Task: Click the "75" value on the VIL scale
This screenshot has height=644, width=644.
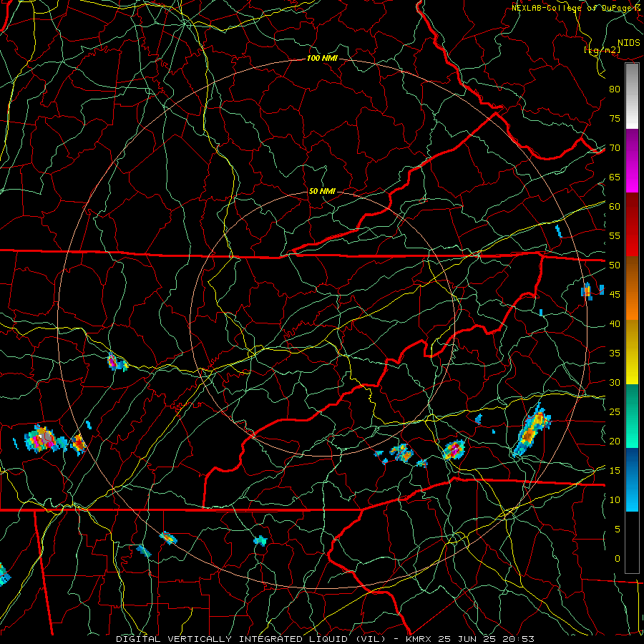Action: (615, 119)
